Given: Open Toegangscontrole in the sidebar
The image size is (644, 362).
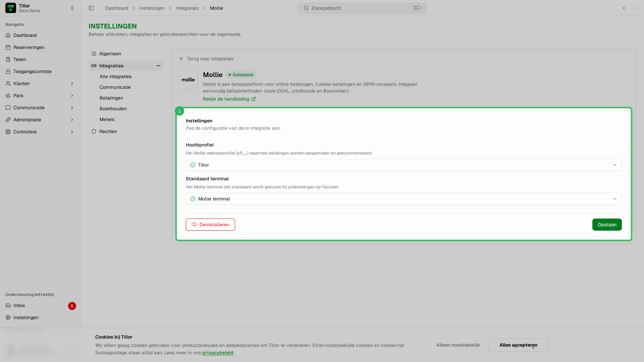Looking at the screenshot, I should (x=40, y=71).
